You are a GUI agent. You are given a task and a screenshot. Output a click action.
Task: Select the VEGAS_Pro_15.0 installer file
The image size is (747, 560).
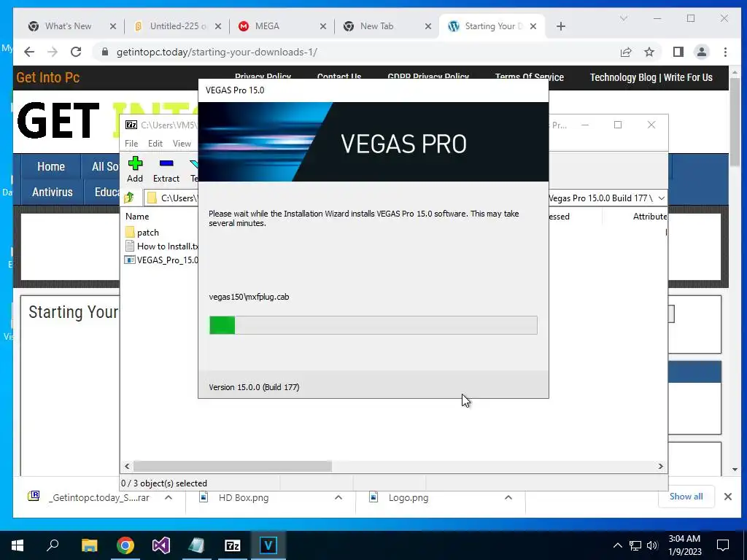click(161, 260)
